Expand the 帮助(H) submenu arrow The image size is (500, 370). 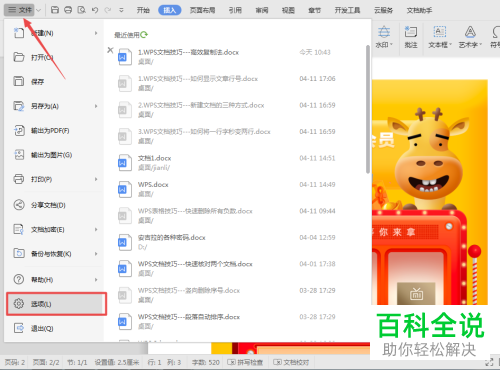point(96,279)
